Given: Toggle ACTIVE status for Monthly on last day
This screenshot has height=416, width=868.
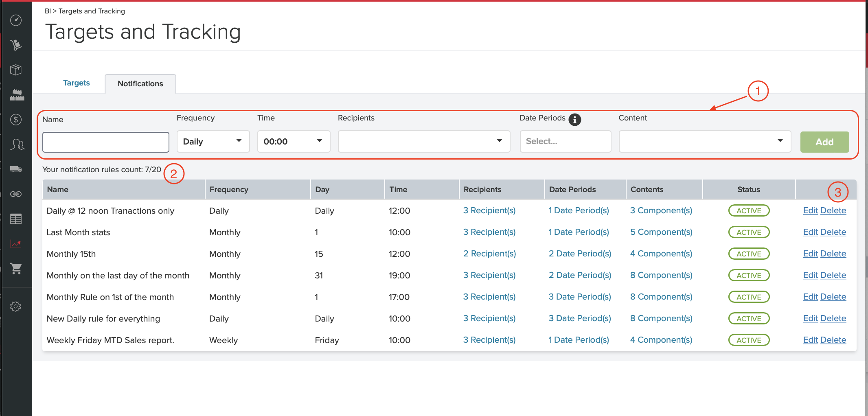Looking at the screenshot, I should coord(749,275).
